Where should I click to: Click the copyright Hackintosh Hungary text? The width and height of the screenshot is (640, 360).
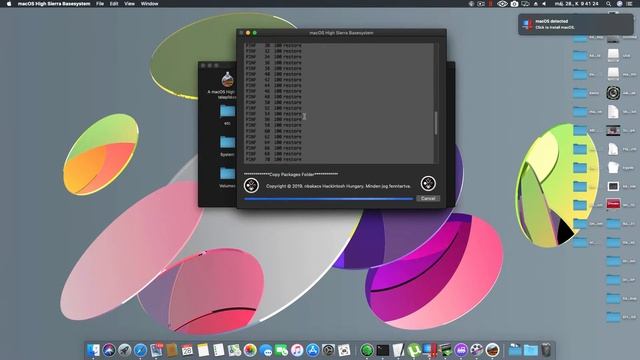[x=338, y=186]
